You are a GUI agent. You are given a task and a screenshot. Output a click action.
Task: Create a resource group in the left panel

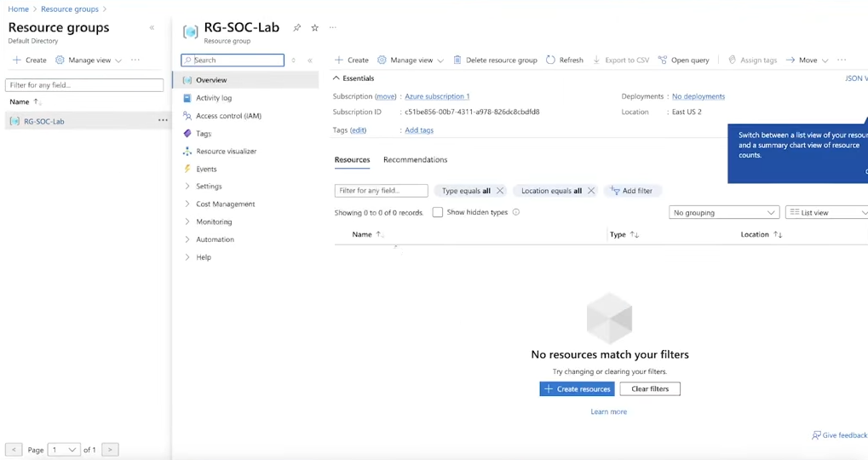click(x=30, y=60)
